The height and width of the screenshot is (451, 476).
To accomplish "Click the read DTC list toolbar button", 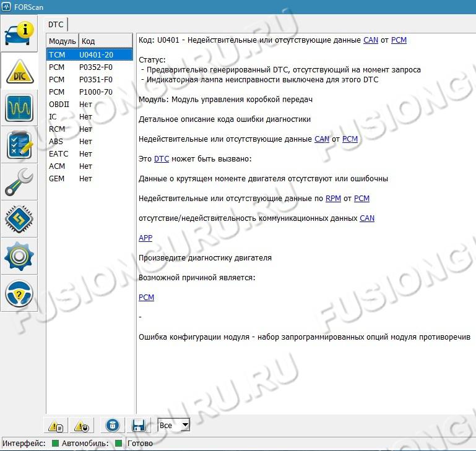I will [x=56, y=426].
